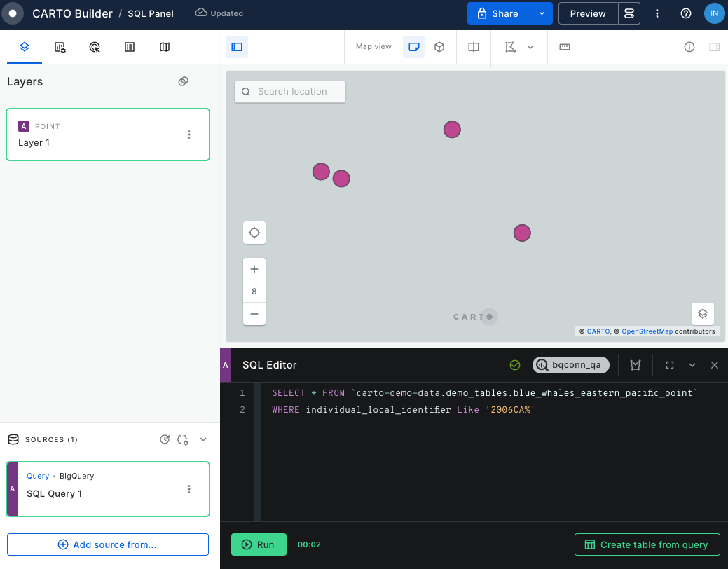This screenshot has height=569, width=728.
Task: Open the help question mark icon
Action: pyautogui.click(x=686, y=13)
